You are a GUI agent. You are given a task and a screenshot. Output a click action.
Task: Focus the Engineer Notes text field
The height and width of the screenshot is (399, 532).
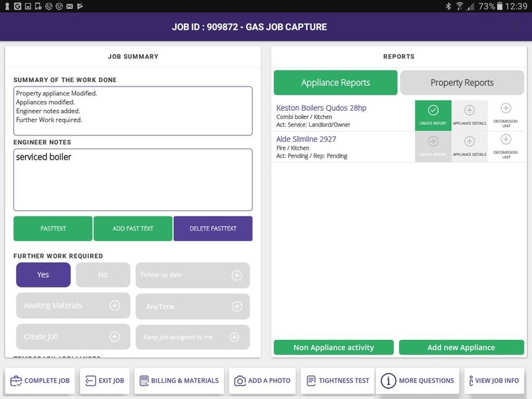133,180
